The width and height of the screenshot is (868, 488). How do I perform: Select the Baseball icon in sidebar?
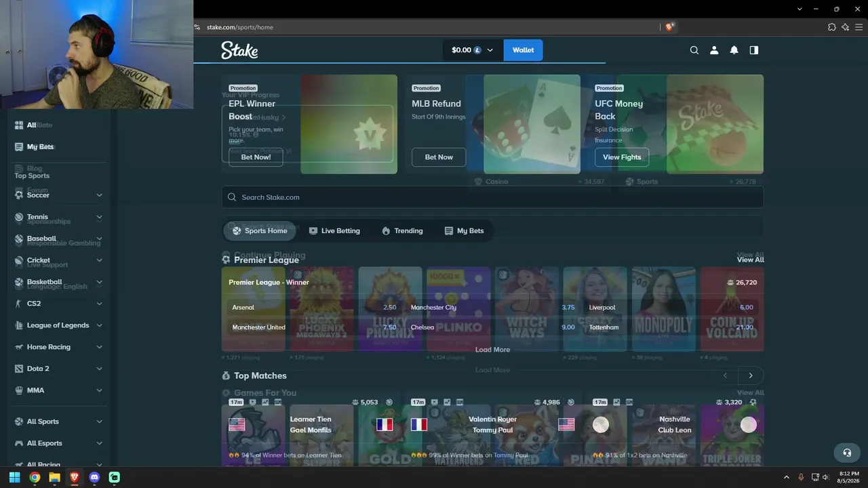point(19,239)
